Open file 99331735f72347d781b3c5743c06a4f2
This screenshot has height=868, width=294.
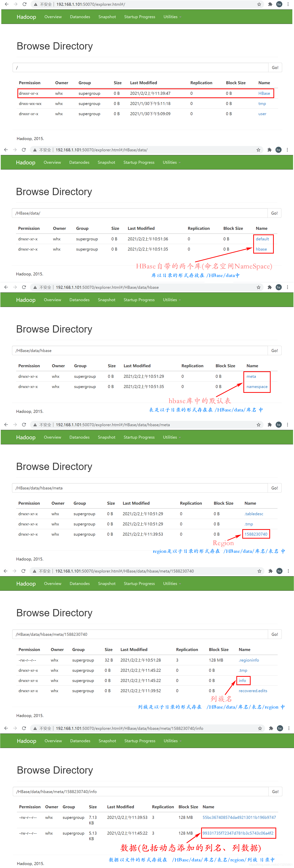click(238, 833)
